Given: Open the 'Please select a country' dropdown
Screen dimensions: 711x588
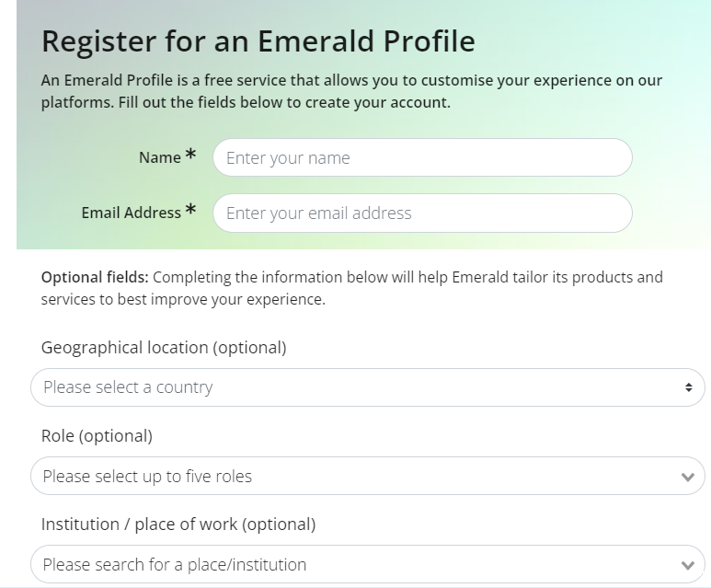Looking at the screenshot, I should [359, 387].
